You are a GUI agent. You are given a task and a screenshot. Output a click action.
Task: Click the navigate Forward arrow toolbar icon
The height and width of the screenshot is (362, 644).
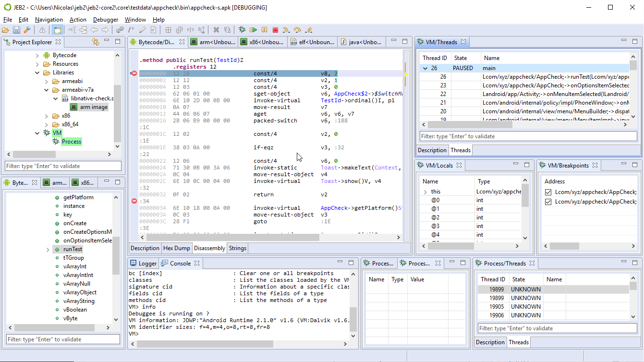point(105,30)
